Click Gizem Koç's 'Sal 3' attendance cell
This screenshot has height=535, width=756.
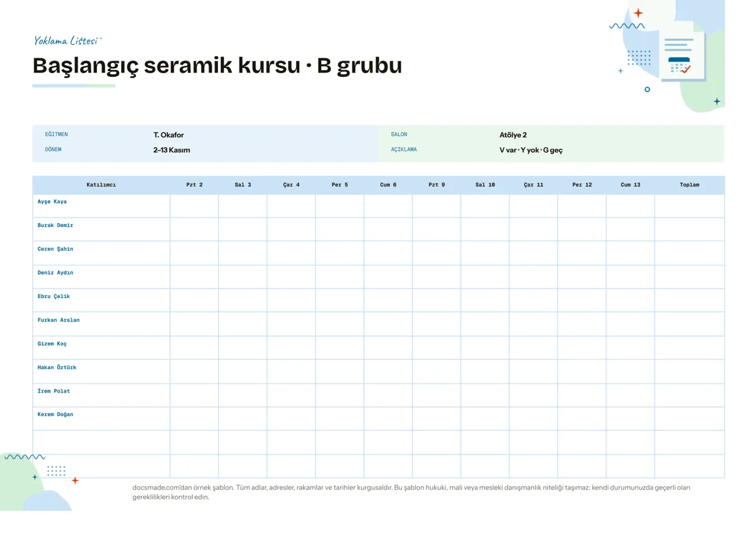pos(243,348)
